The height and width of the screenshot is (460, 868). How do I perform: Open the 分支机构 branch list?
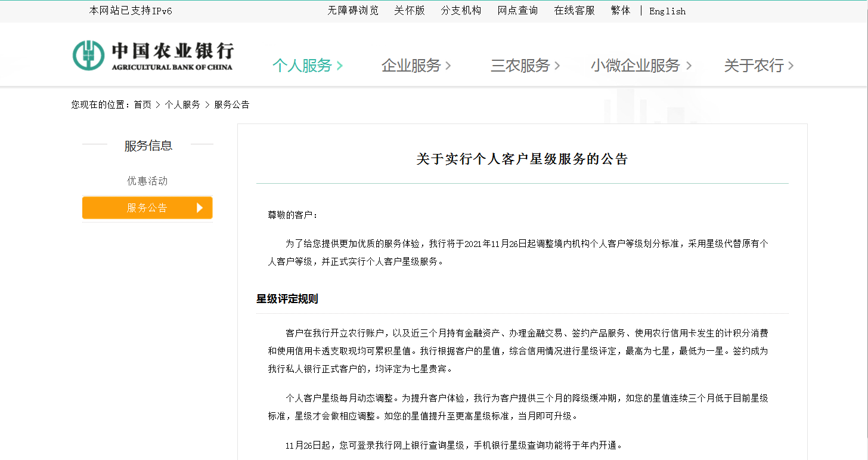(461, 10)
